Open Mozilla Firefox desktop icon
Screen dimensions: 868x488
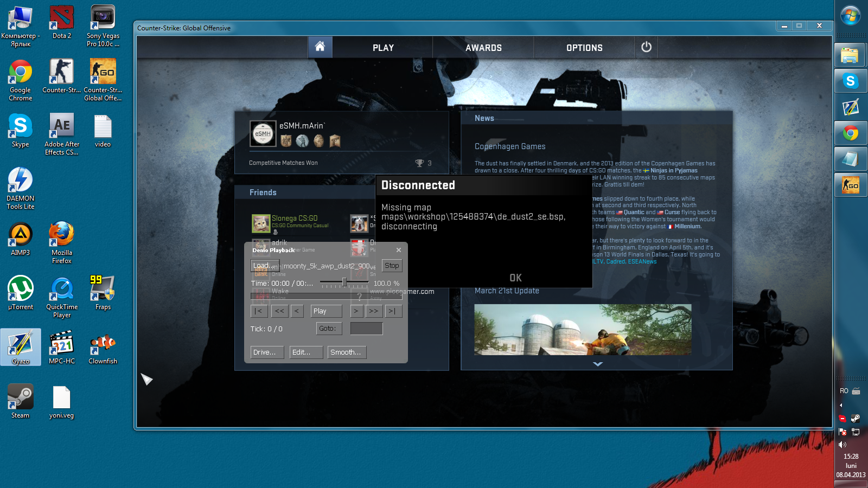[x=62, y=243]
